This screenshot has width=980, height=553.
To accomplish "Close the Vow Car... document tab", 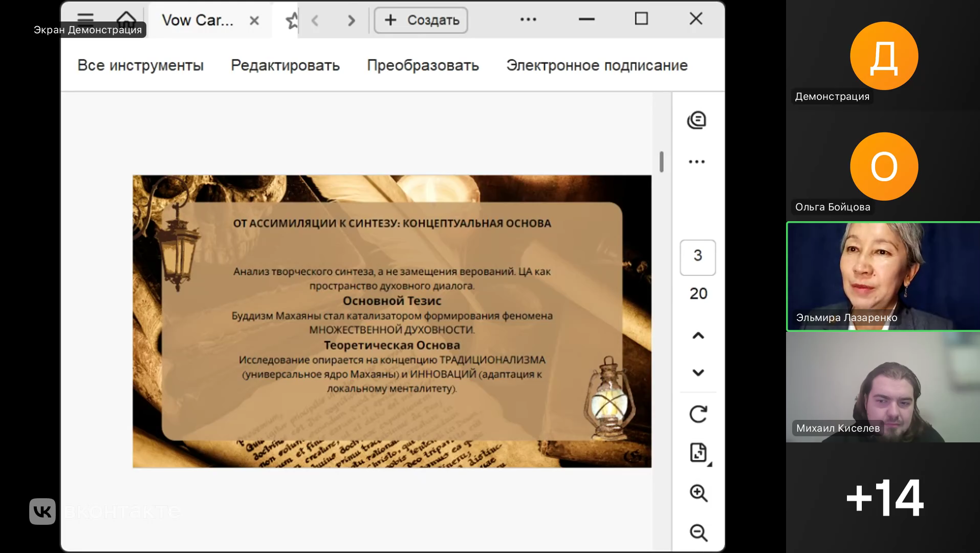I will [254, 20].
